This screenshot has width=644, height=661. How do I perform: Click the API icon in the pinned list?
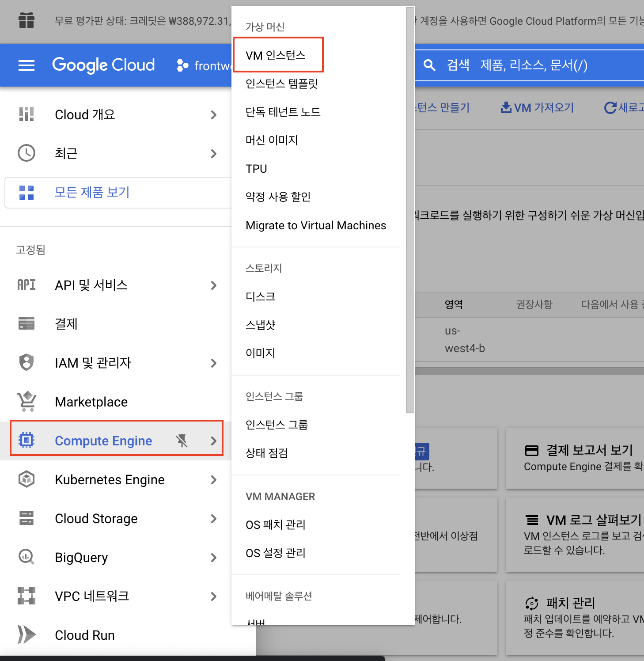(27, 285)
